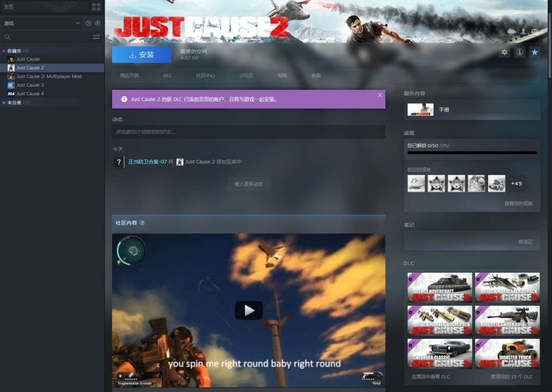This screenshot has width=552, height=392.
Task: Click the 社区内容 help question icon
Action: click(142, 223)
